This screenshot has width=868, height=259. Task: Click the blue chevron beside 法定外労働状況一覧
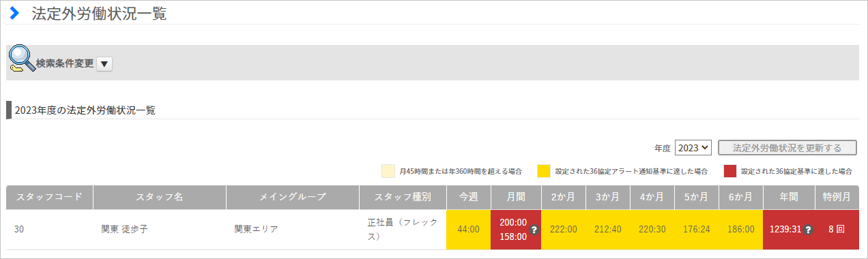(x=14, y=12)
